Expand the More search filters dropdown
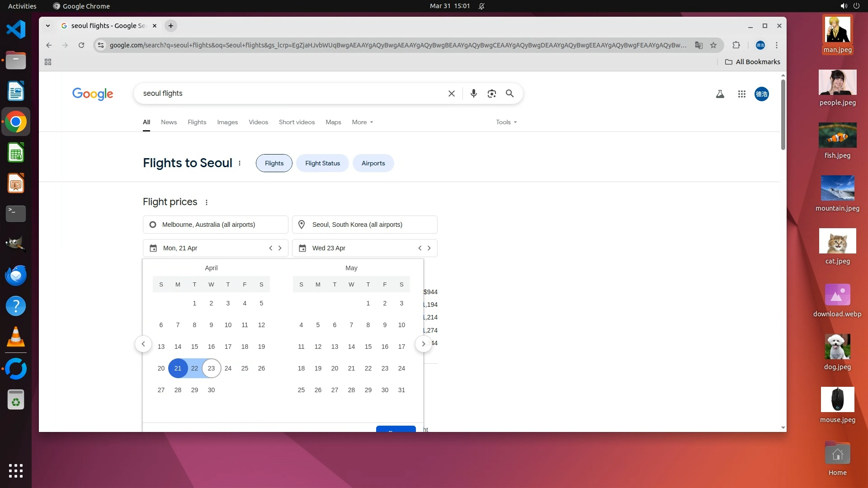The image size is (868, 488). pos(362,122)
